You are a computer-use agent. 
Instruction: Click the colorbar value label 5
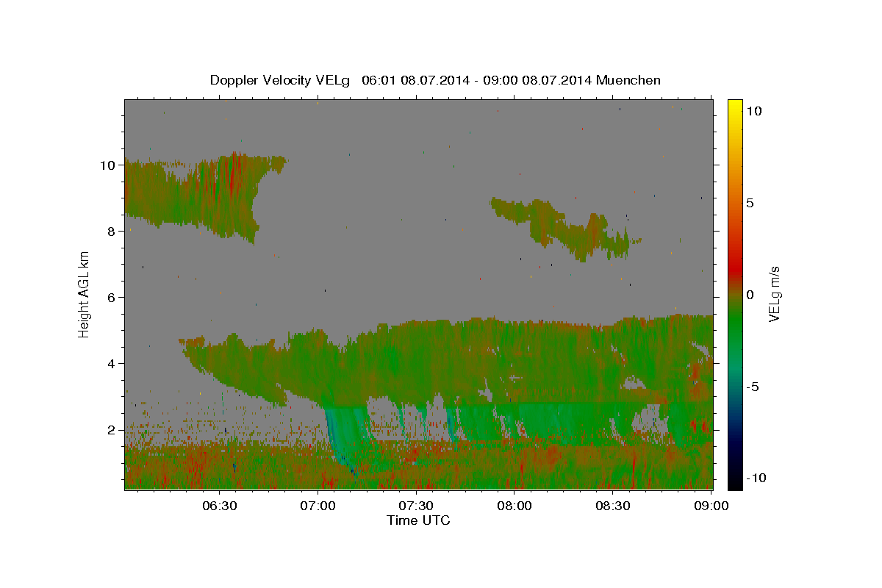pyautogui.click(x=750, y=203)
